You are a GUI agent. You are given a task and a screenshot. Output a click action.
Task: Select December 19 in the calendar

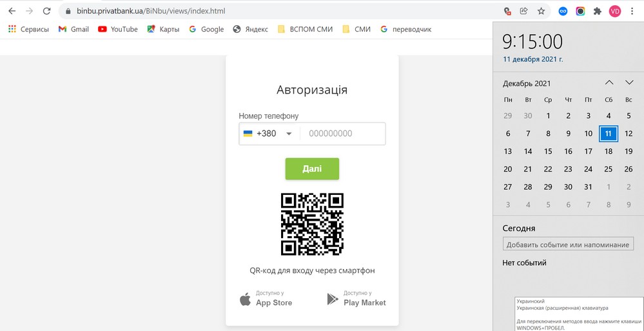click(x=629, y=152)
